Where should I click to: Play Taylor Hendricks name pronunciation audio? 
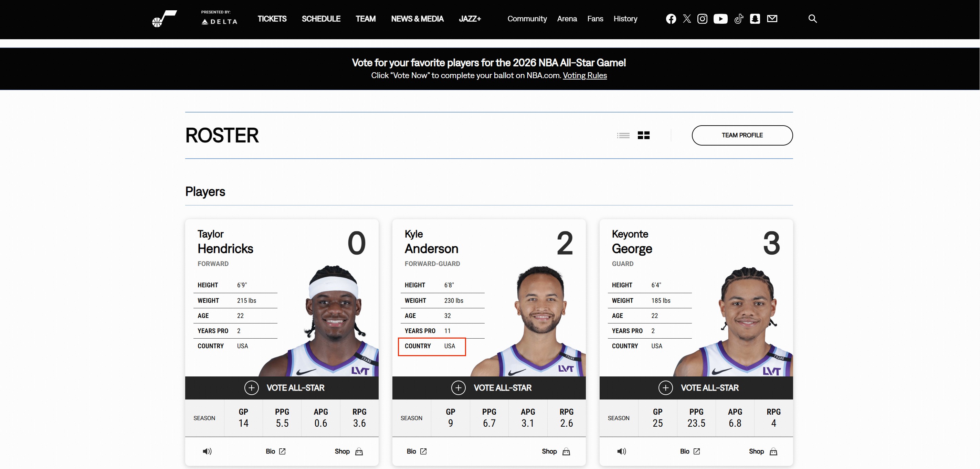[x=207, y=451]
